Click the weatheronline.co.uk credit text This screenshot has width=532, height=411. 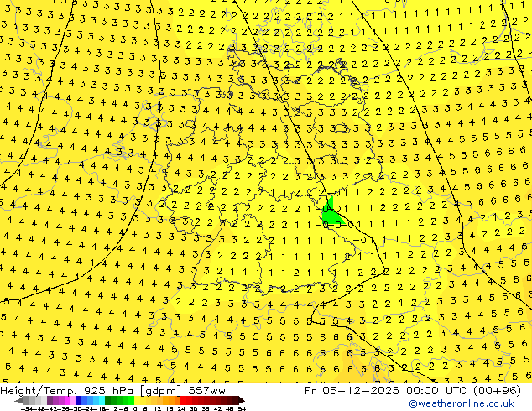(462, 404)
